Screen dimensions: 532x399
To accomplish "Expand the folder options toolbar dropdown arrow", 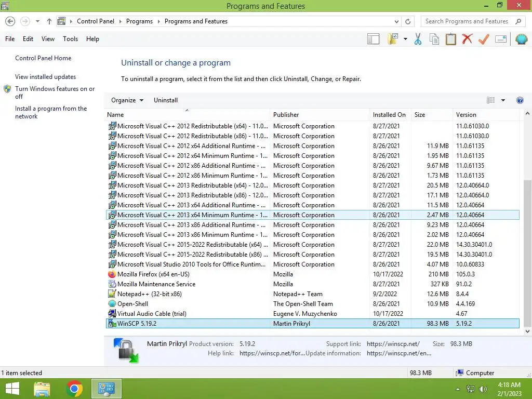I will tap(405, 39).
